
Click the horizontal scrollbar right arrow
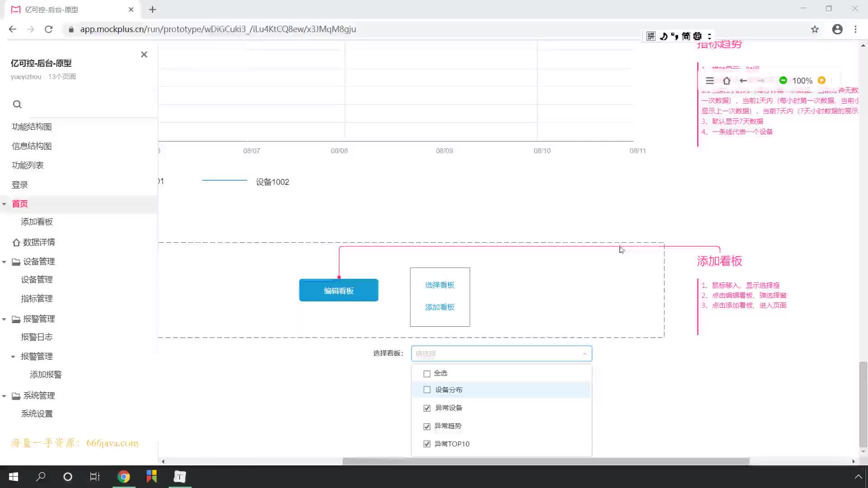(x=854, y=461)
